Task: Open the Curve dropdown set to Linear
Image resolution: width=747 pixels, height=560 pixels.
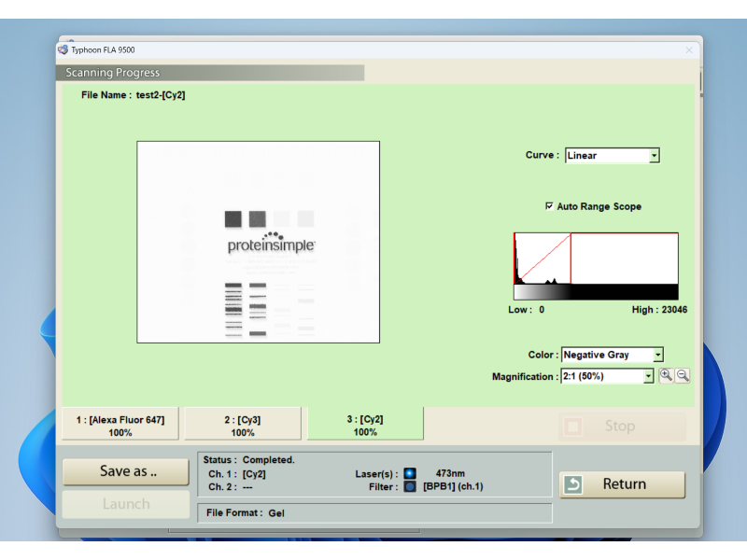Action: point(613,156)
